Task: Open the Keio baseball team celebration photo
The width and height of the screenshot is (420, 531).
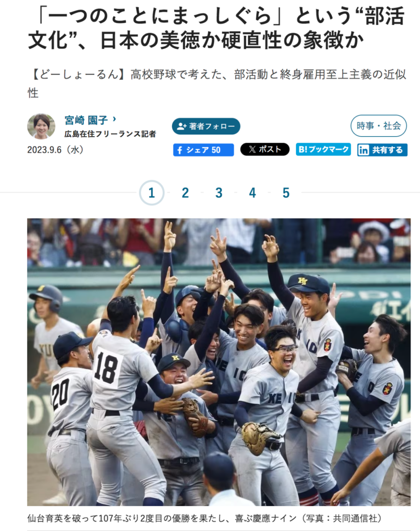Action: coord(219,362)
